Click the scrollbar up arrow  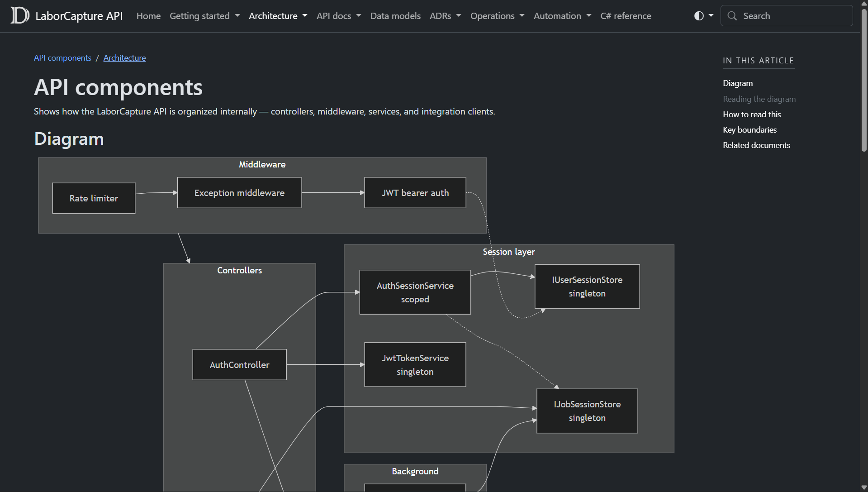pyautogui.click(x=864, y=4)
